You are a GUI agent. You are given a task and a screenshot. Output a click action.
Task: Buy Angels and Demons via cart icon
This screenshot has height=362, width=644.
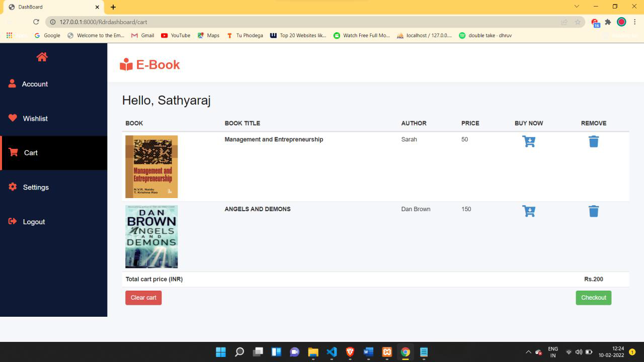click(x=529, y=211)
